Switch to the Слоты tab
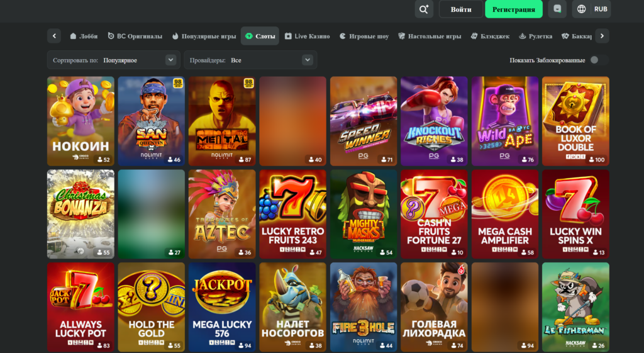 (x=260, y=36)
